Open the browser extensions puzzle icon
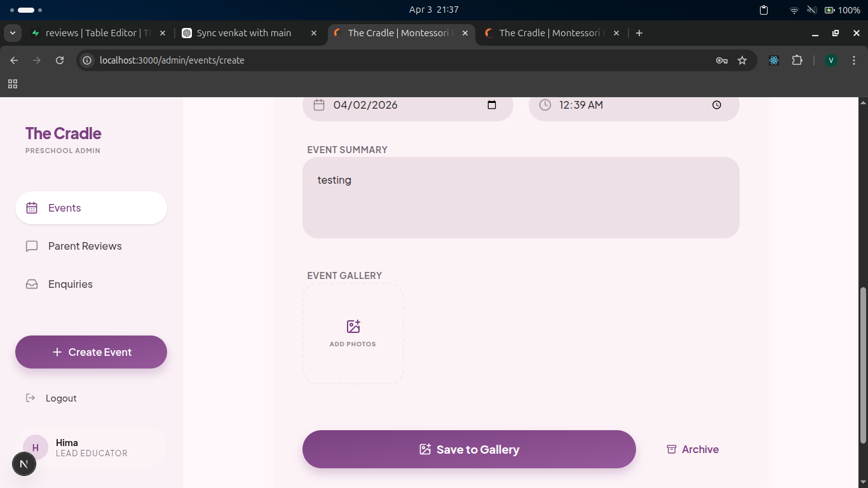The width and height of the screenshot is (868, 488). pos(797,60)
